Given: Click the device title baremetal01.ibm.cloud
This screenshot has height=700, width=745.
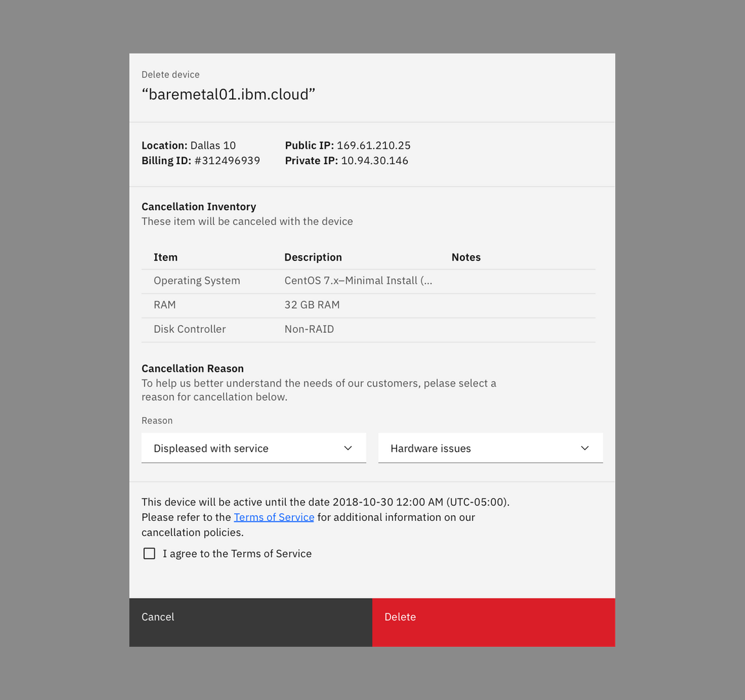Looking at the screenshot, I should (228, 94).
